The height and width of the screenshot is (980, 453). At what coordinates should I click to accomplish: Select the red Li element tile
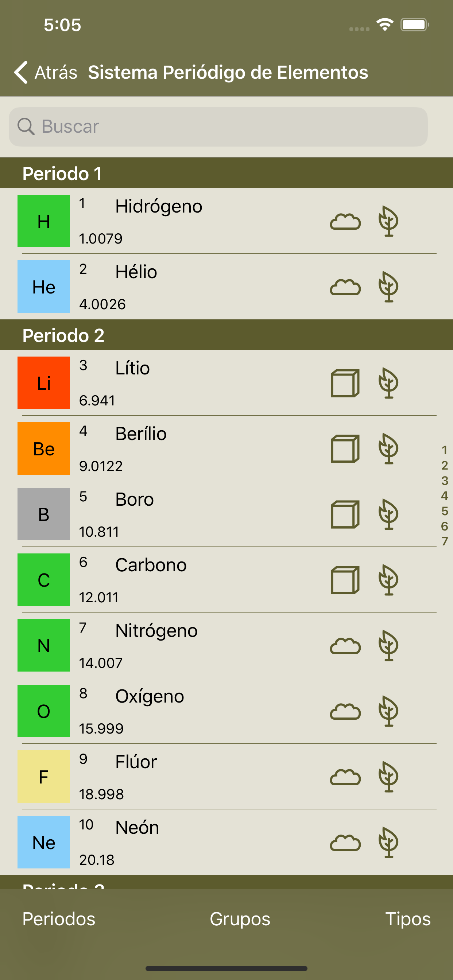(x=44, y=383)
